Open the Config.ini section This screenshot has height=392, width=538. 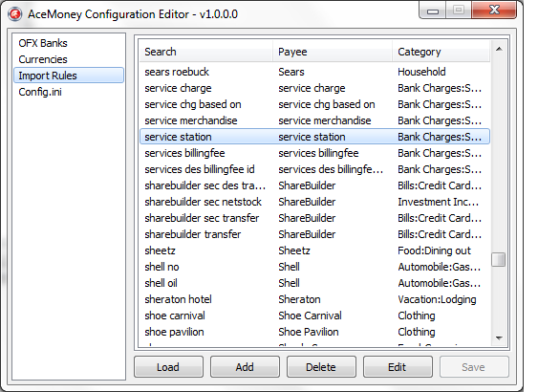[x=40, y=92]
